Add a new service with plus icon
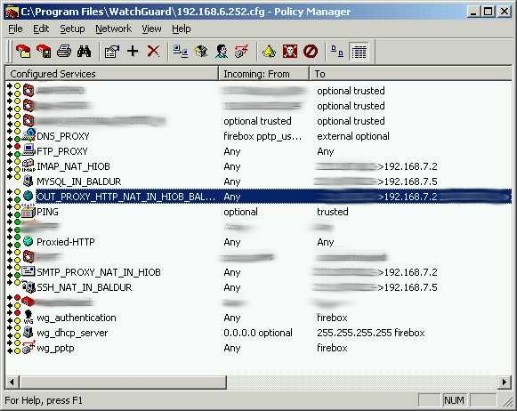 (133, 51)
